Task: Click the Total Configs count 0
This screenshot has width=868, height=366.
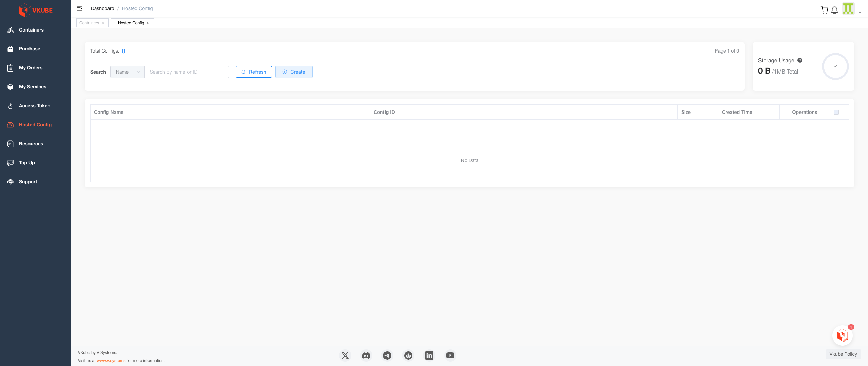Action: (x=123, y=51)
